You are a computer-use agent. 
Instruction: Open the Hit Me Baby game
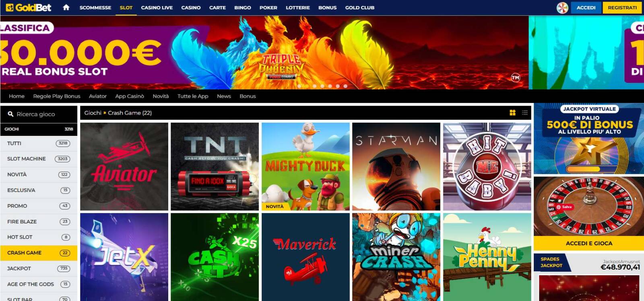pos(487,166)
